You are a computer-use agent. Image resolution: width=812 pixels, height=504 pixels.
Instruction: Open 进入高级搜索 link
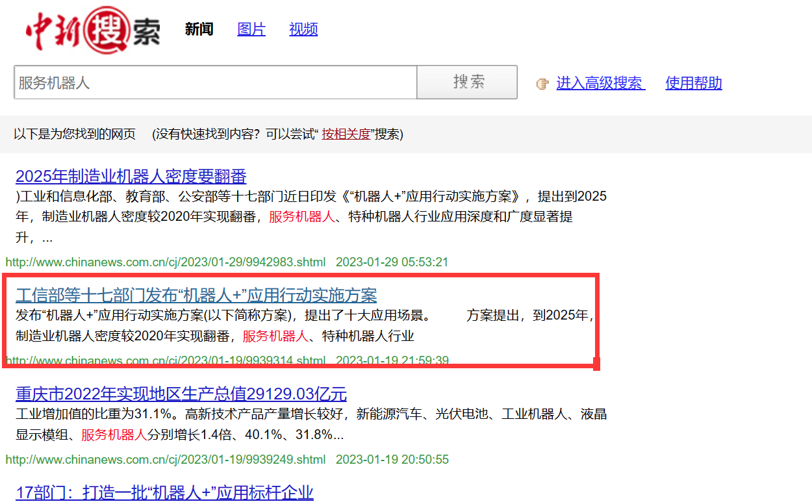tap(600, 83)
